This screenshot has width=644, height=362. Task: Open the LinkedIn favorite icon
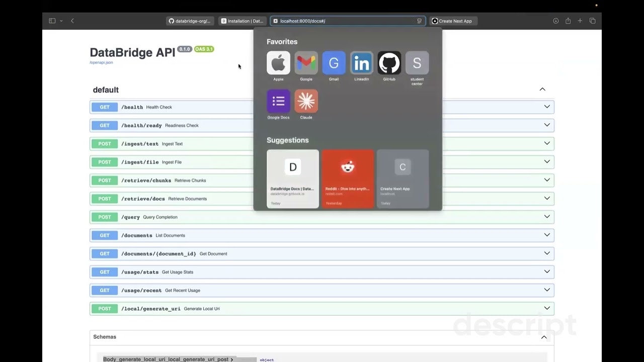[x=362, y=63]
